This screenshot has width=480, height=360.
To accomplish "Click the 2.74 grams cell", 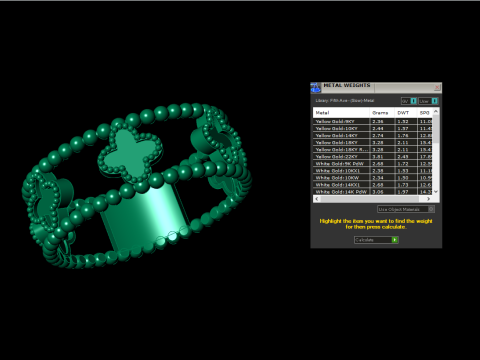I will pos(382,135).
